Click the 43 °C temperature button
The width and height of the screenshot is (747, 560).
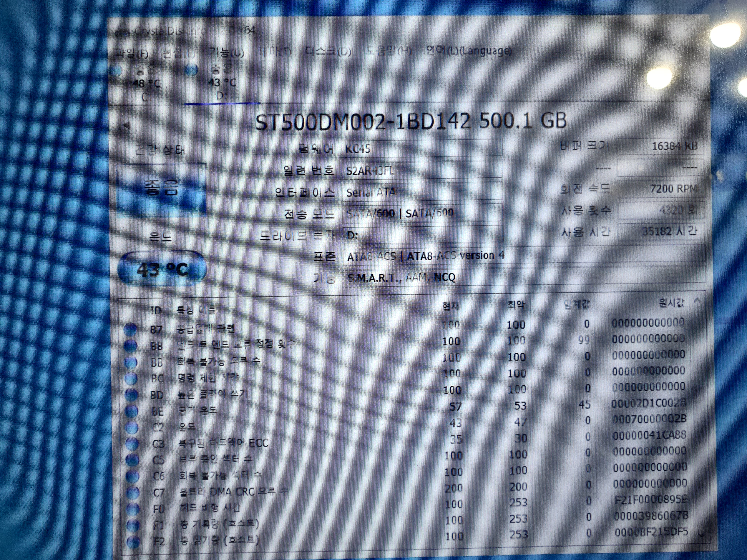tap(162, 269)
